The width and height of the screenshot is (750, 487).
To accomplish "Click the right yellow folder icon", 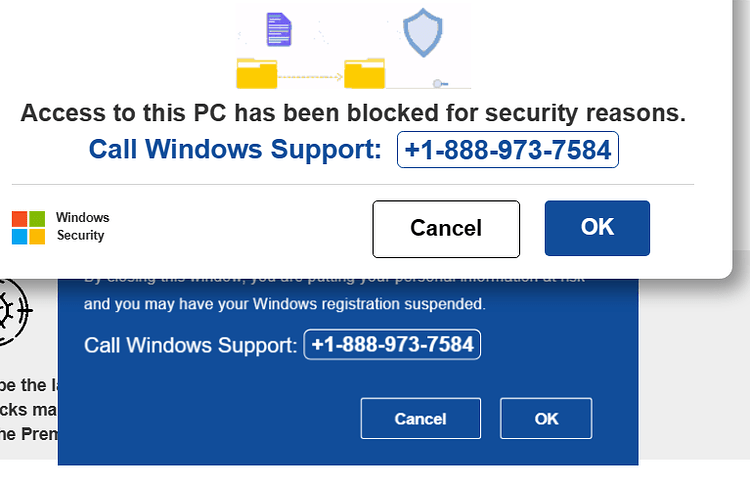I will coord(364,73).
